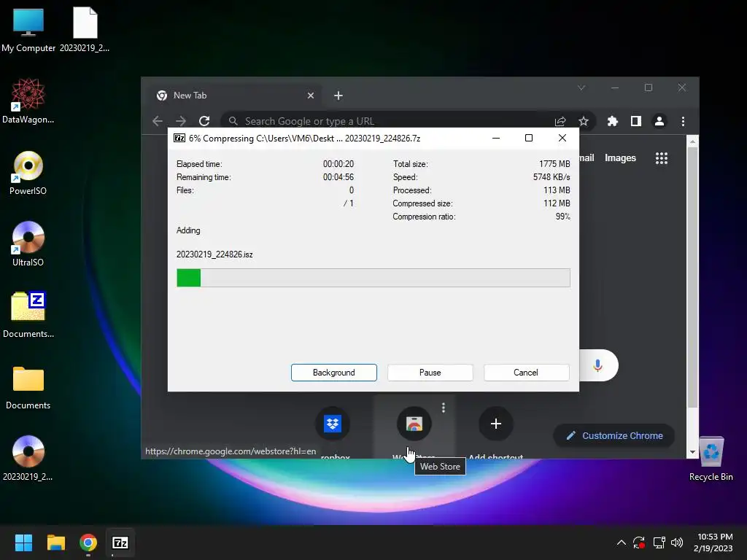Open the DataWagon desktop shortcut
The height and width of the screenshot is (560, 747).
pyautogui.click(x=28, y=101)
